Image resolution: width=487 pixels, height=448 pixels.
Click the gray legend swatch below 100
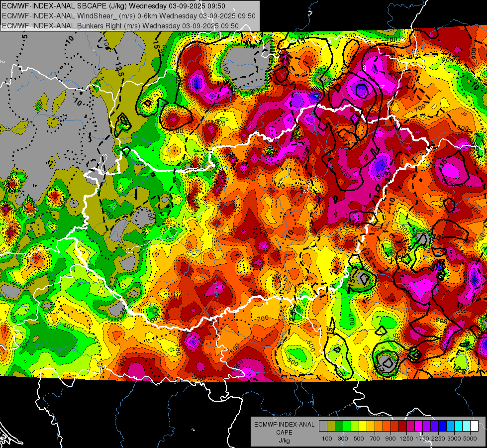(x=323, y=426)
